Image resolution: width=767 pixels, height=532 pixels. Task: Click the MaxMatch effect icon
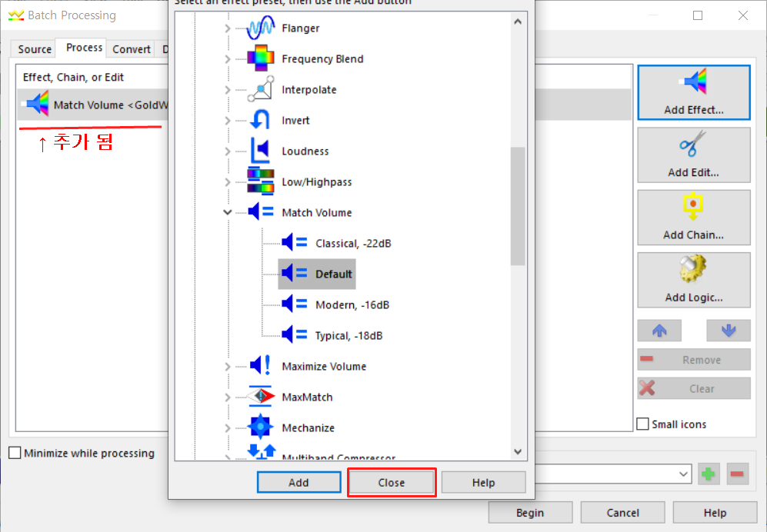(x=260, y=397)
